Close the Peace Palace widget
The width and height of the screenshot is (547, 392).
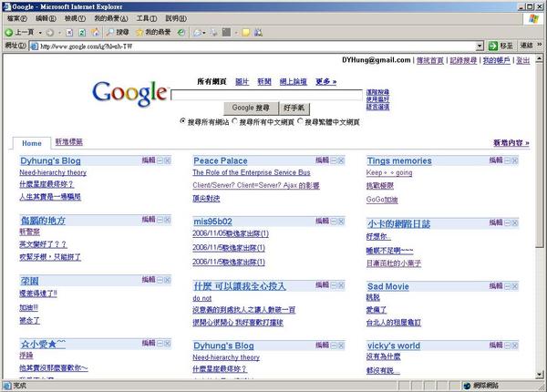(341, 160)
